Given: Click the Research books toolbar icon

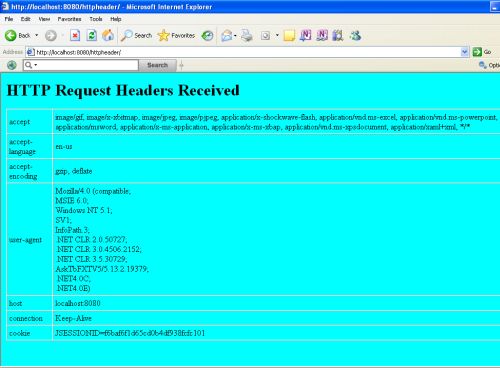Looking at the screenshot, I should (338, 35).
